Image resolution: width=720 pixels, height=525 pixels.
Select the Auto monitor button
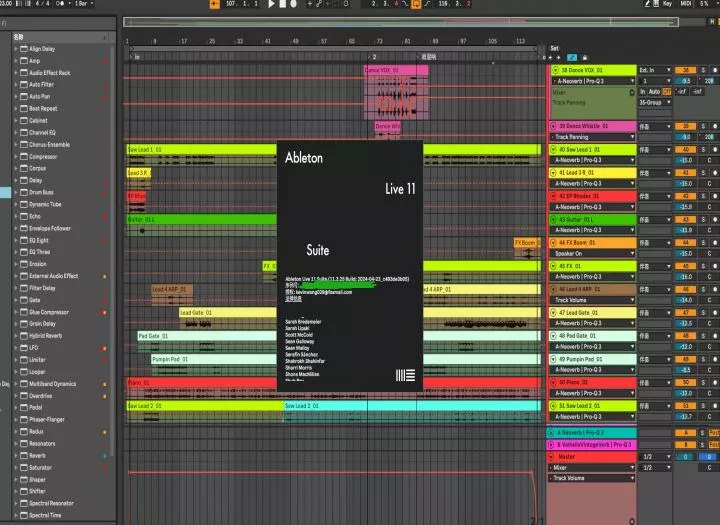pyautogui.click(x=654, y=92)
